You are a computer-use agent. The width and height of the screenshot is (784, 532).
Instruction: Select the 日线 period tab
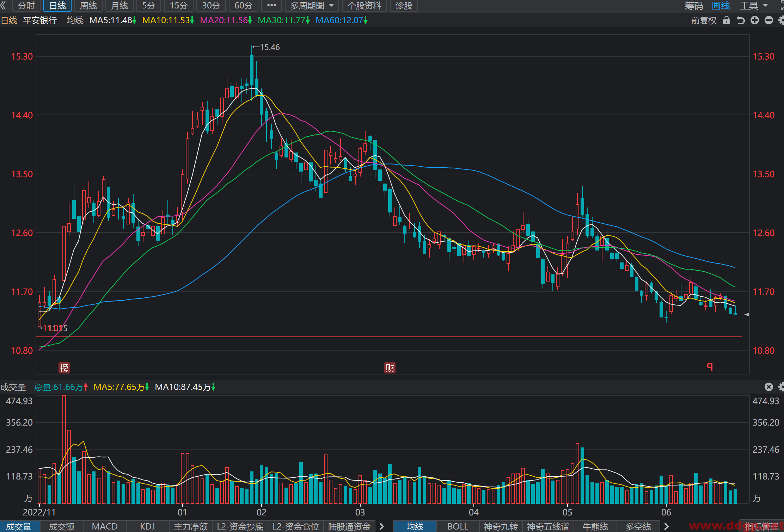tap(57, 6)
